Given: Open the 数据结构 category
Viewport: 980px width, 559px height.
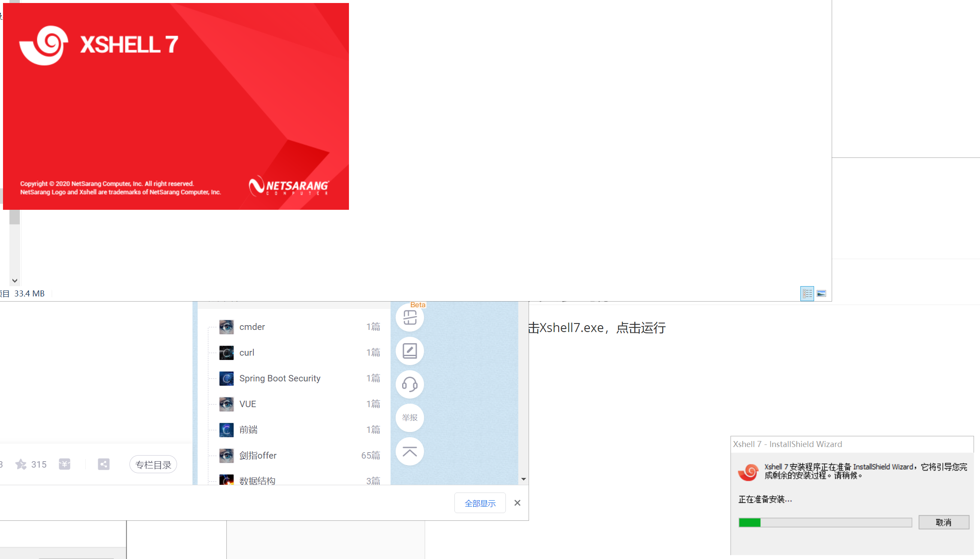Looking at the screenshot, I should [257, 480].
